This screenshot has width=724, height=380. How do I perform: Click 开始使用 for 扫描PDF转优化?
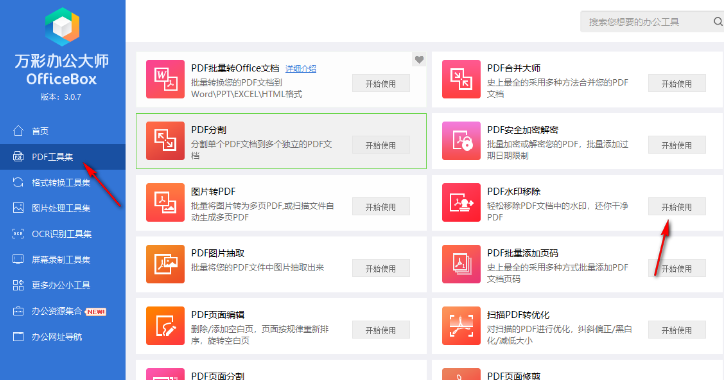click(x=676, y=330)
